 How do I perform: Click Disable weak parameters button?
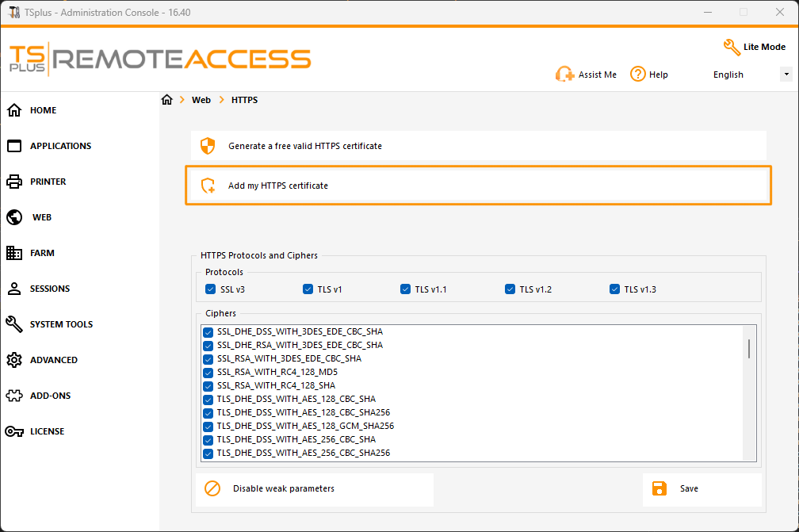click(283, 488)
